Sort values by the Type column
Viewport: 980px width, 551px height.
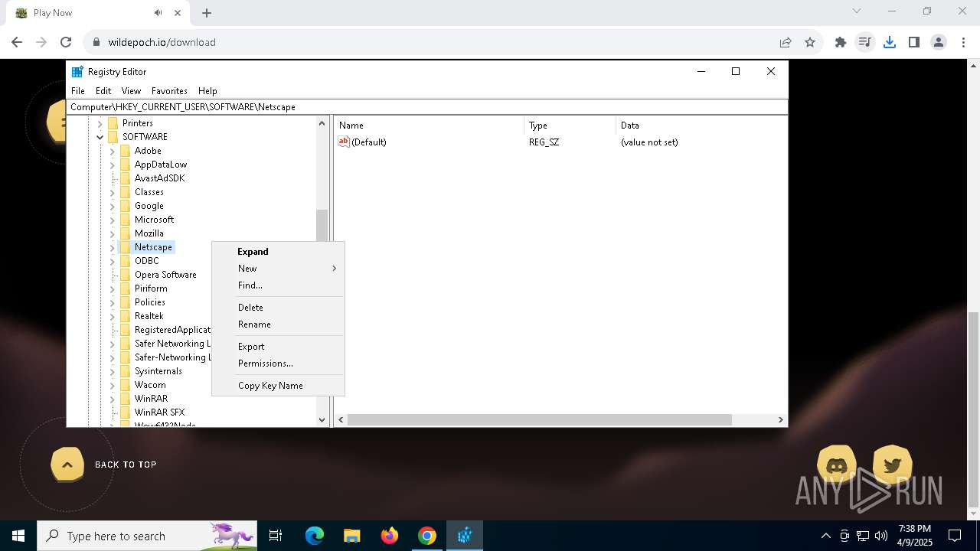[570, 126]
